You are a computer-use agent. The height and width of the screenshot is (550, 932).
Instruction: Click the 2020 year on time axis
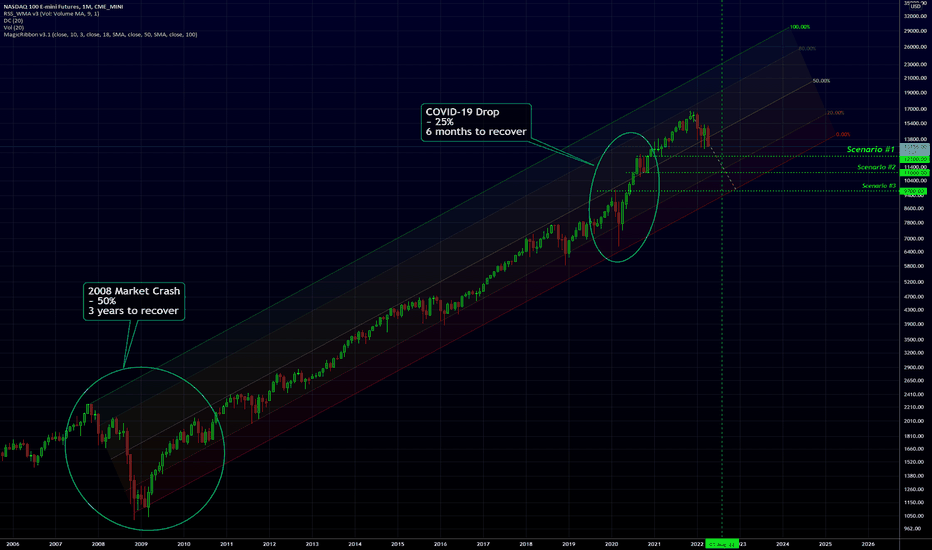click(x=612, y=544)
